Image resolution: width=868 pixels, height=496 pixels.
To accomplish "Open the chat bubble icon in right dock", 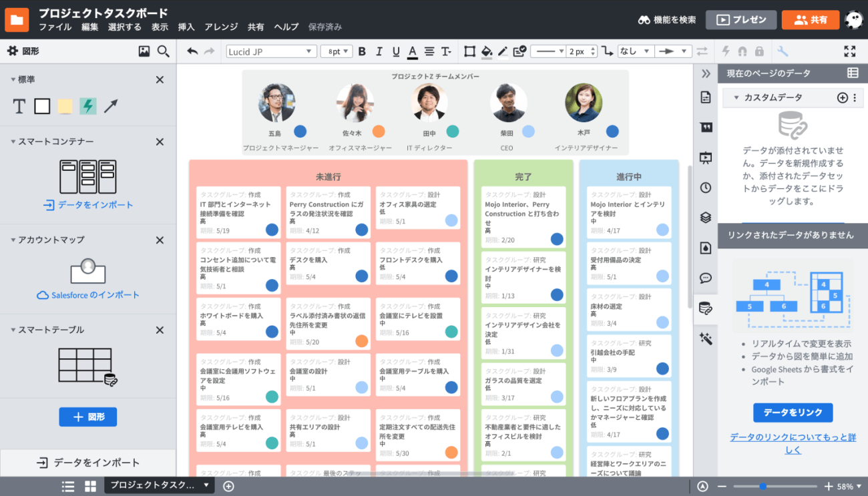I will pos(706,278).
